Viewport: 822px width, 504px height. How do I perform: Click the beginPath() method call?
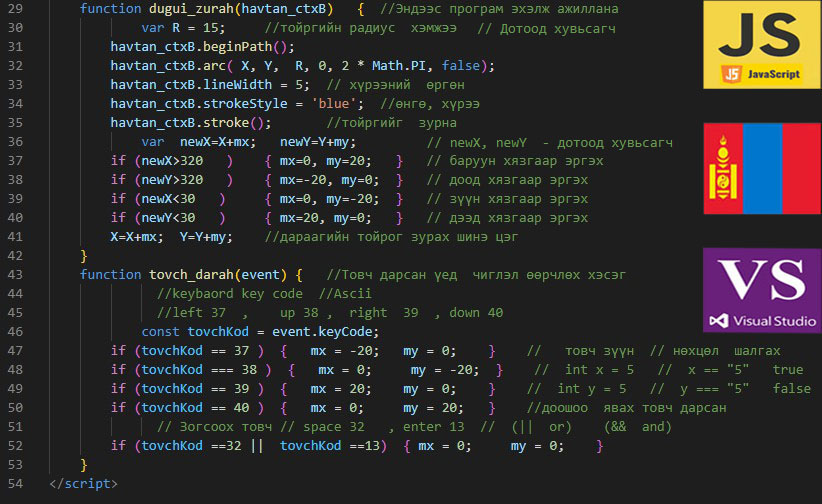tap(250, 46)
